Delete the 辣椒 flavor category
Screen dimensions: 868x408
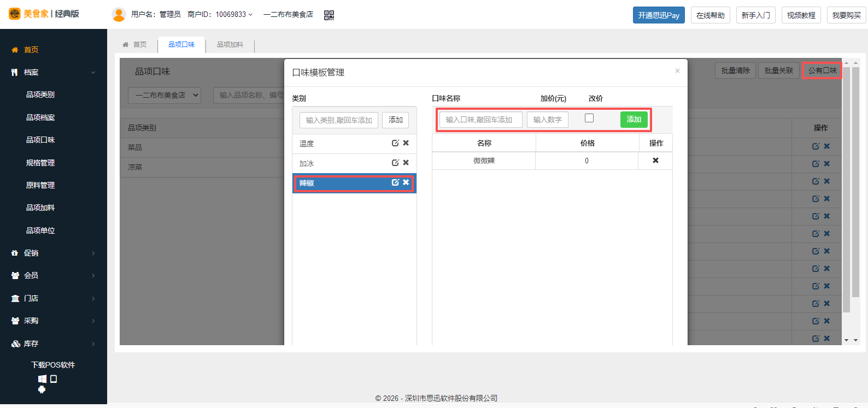point(406,182)
